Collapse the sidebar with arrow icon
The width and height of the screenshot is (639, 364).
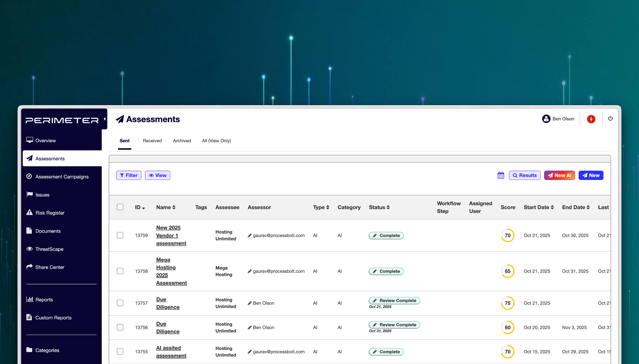(x=105, y=119)
